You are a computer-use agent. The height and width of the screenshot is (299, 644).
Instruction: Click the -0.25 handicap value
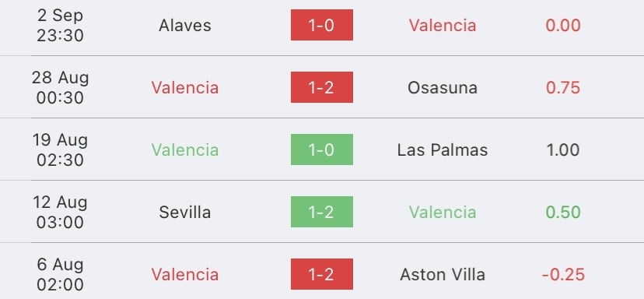coord(562,274)
